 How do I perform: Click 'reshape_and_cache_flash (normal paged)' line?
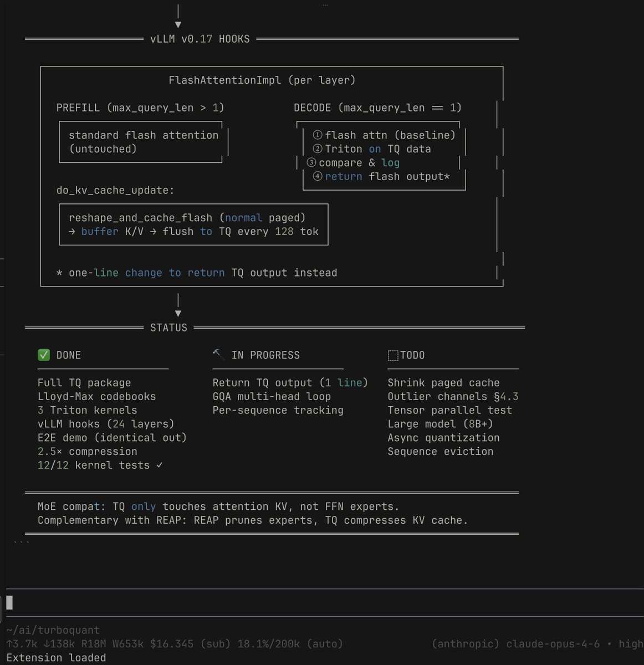(187, 218)
